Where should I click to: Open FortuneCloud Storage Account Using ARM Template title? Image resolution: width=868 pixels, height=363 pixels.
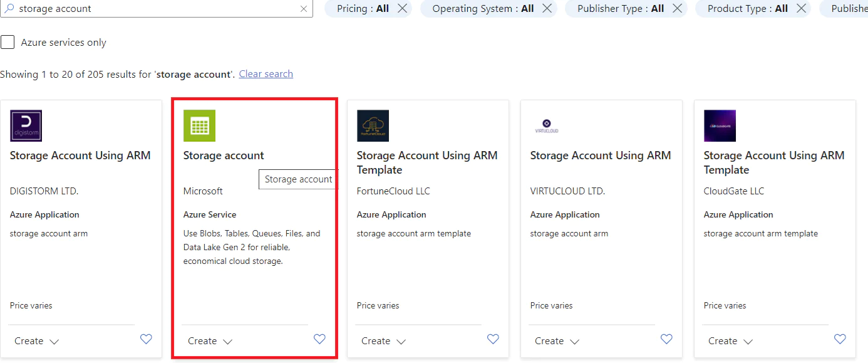tap(427, 162)
